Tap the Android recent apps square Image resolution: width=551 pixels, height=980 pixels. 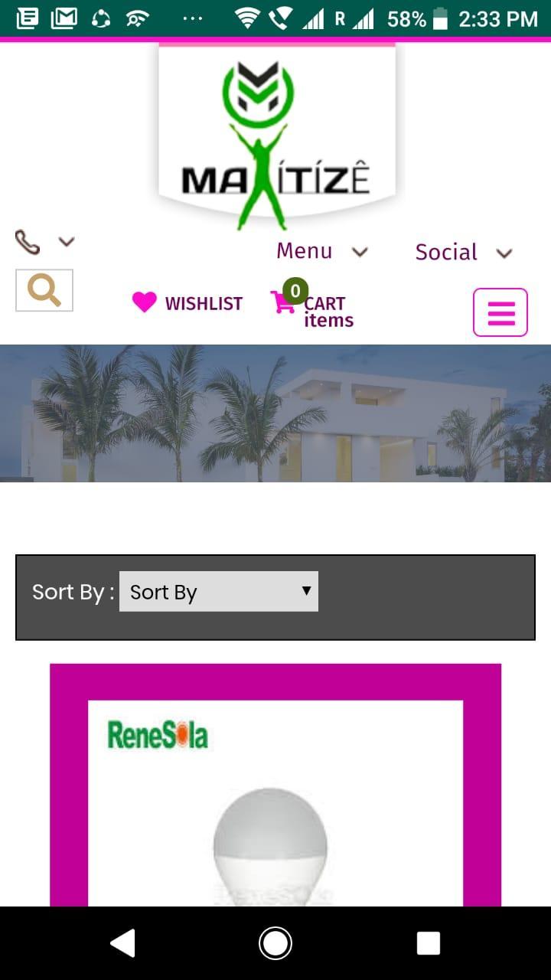[428, 943]
